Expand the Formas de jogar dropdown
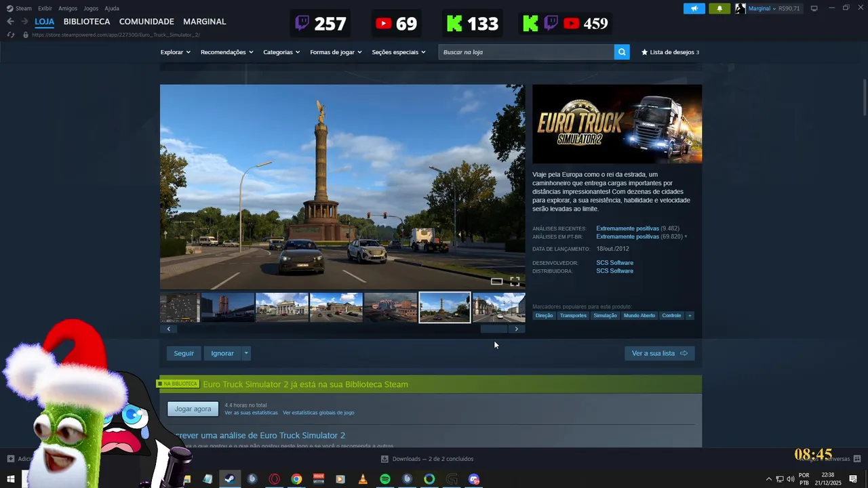Image resolution: width=868 pixels, height=488 pixels. (336, 52)
